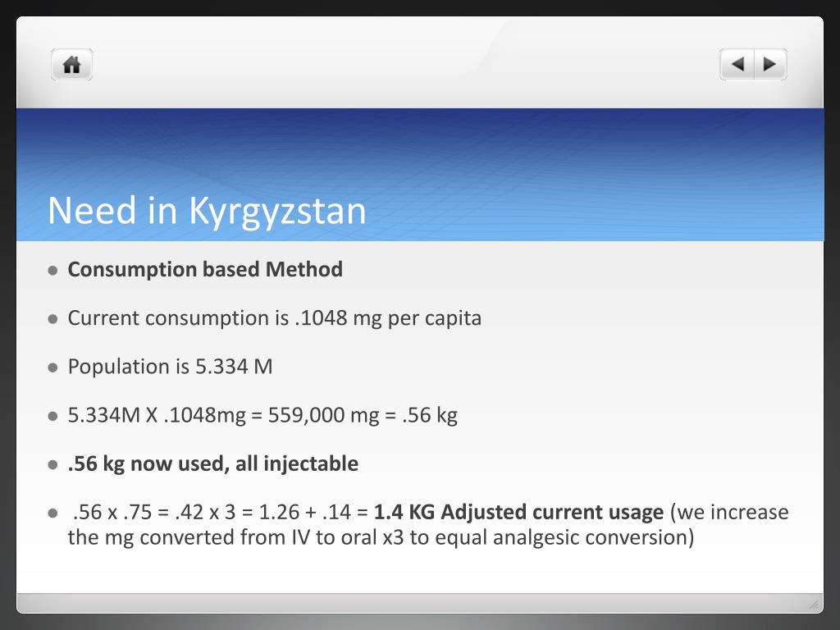This screenshot has width=840, height=630.
Task: Click the blue gradient title banner
Action: tap(420, 175)
